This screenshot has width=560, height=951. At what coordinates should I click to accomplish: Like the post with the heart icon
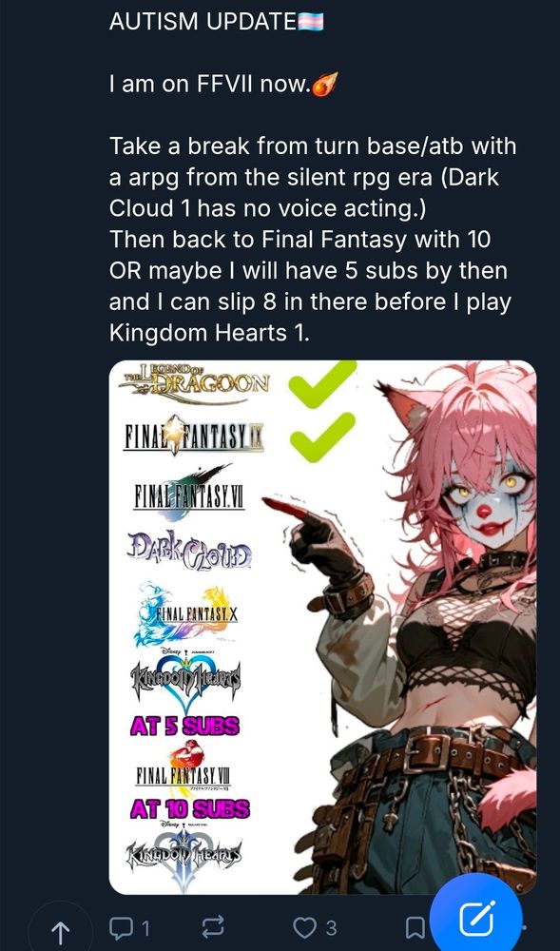[x=304, y=926]
